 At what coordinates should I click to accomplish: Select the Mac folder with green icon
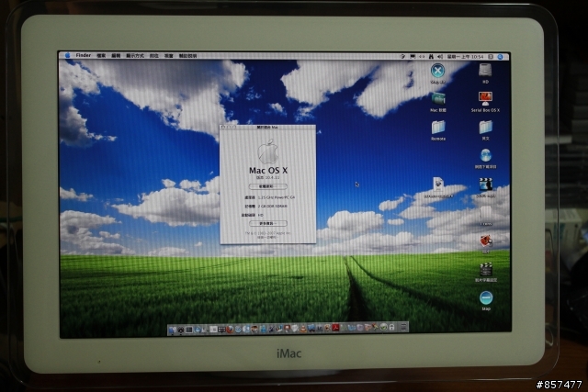[438, 99]
